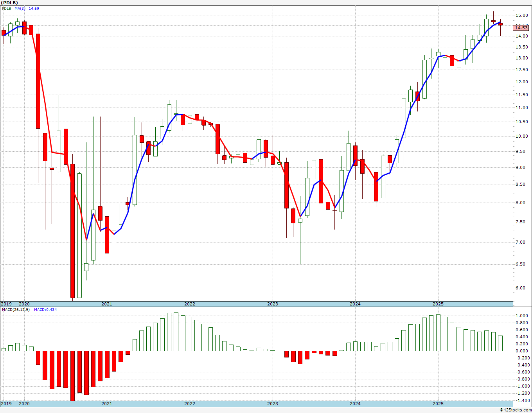Click the 2021 label on price timeline
Screen dimensions: 532x413
106,304
